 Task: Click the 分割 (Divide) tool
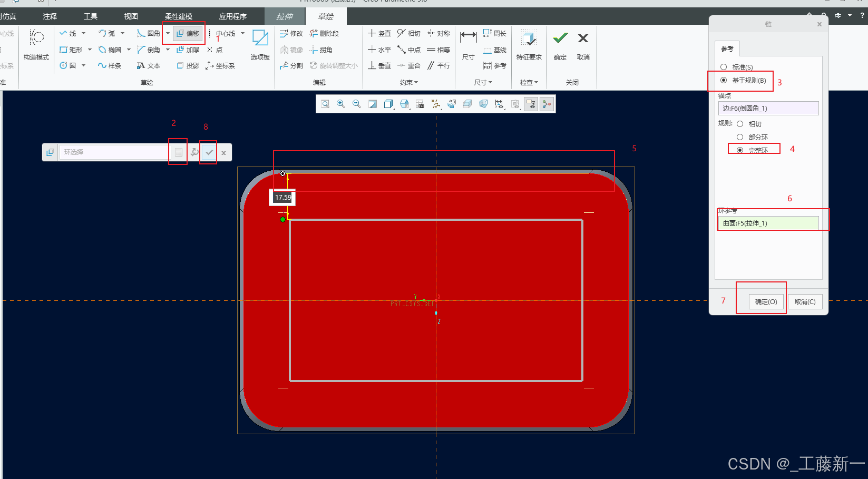click(x=291, y=65)
